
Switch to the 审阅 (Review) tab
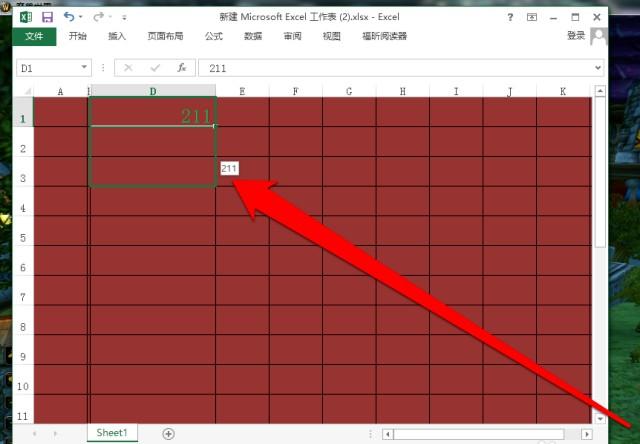click(x=292, y=36)
